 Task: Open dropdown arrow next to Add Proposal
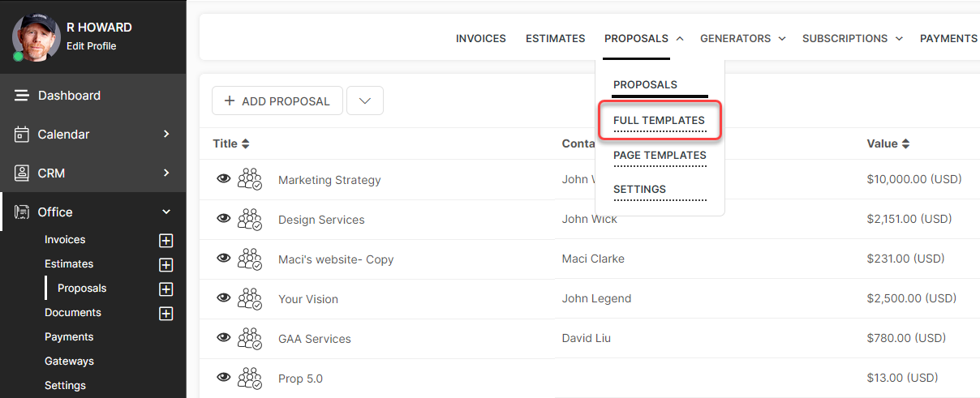coord(365,101)
